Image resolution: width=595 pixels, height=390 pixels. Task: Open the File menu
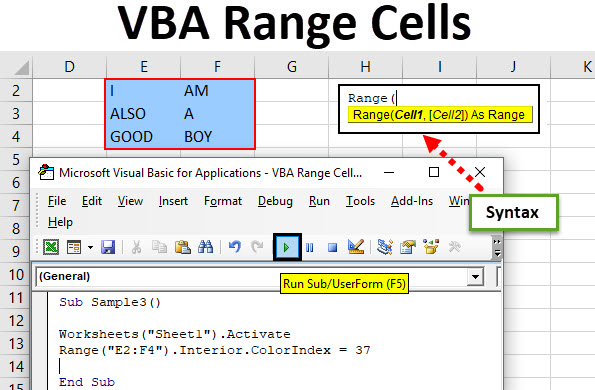click(x=57, y=201)
